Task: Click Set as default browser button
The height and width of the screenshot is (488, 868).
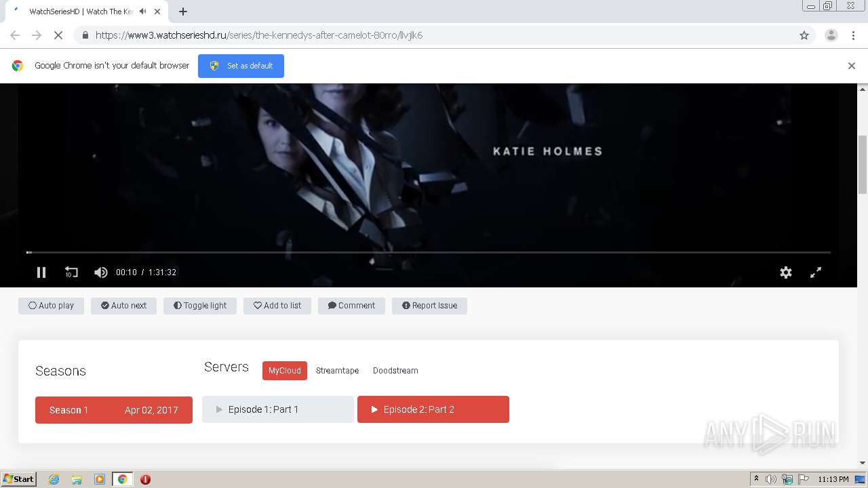Action: [241, 66]
